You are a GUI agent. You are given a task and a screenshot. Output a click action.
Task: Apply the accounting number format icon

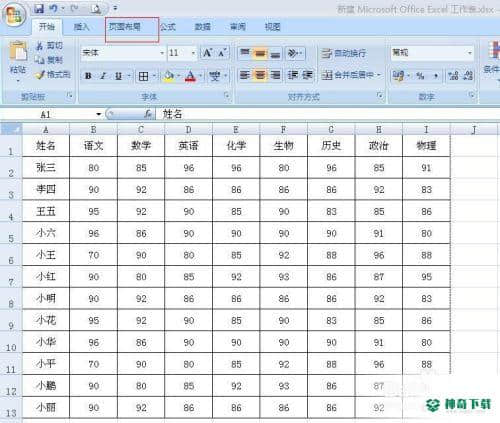[x=399, y=76]
